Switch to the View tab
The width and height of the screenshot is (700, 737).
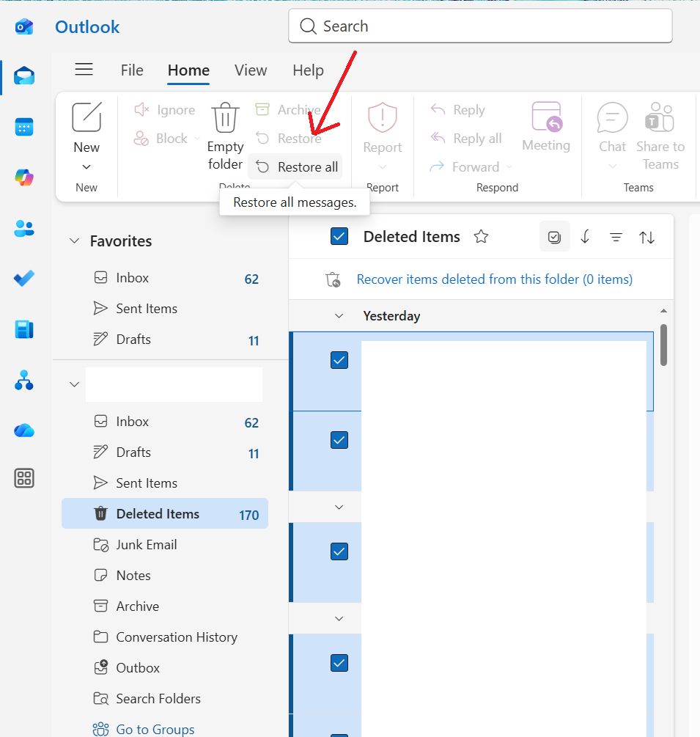point(251,70)
